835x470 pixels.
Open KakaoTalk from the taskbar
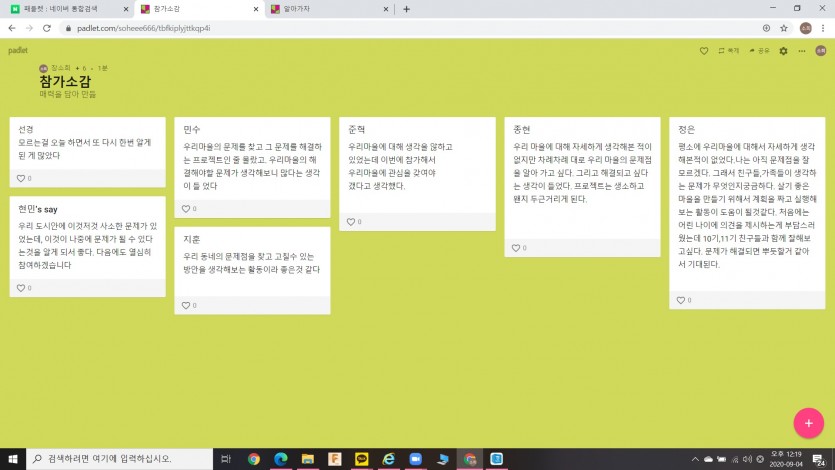click(362, 459)
